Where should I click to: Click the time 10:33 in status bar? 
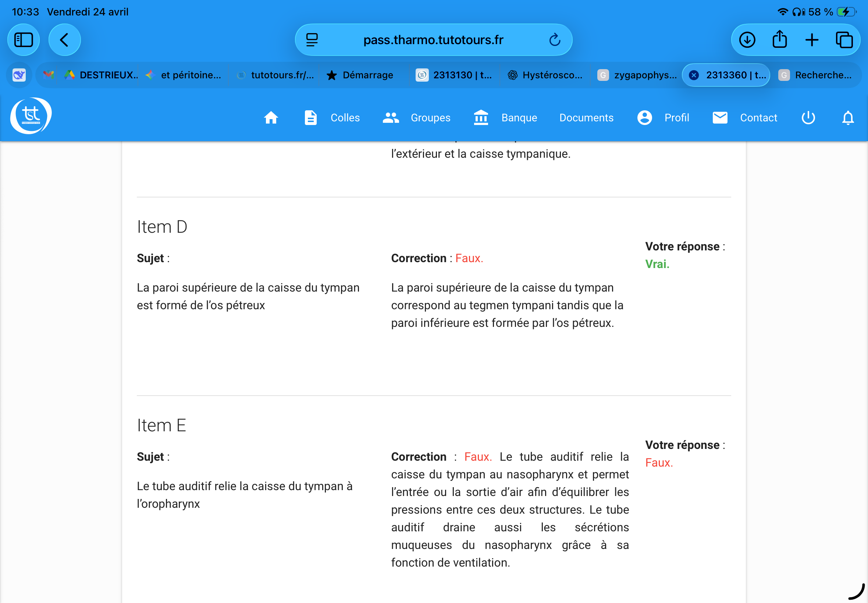tap(25, 12)
